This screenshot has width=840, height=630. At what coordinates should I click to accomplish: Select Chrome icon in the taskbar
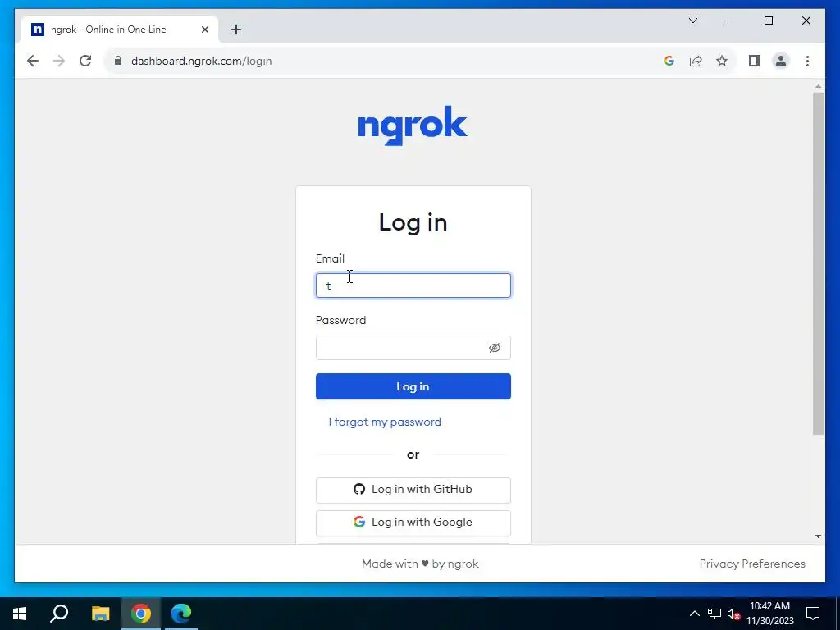141,614
